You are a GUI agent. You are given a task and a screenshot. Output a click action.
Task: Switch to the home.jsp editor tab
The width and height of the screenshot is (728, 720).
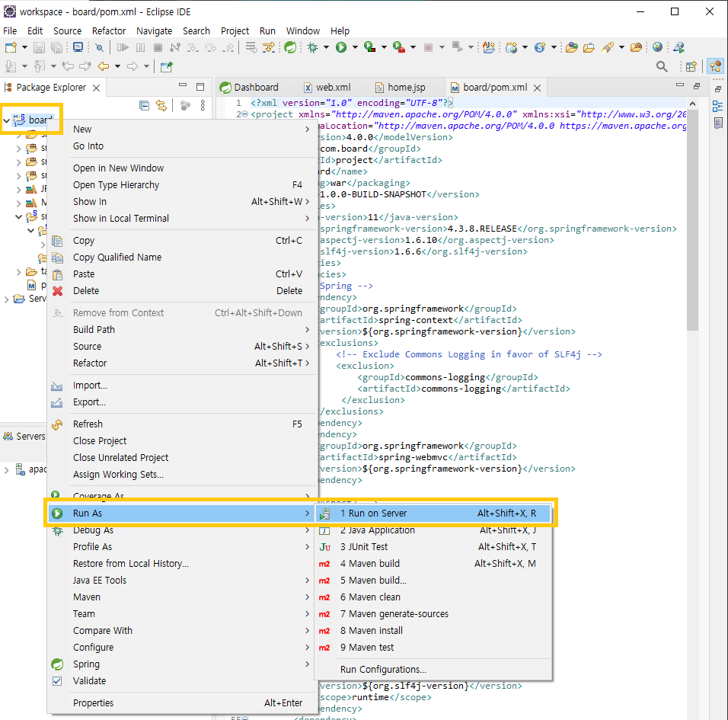[401, 88]
